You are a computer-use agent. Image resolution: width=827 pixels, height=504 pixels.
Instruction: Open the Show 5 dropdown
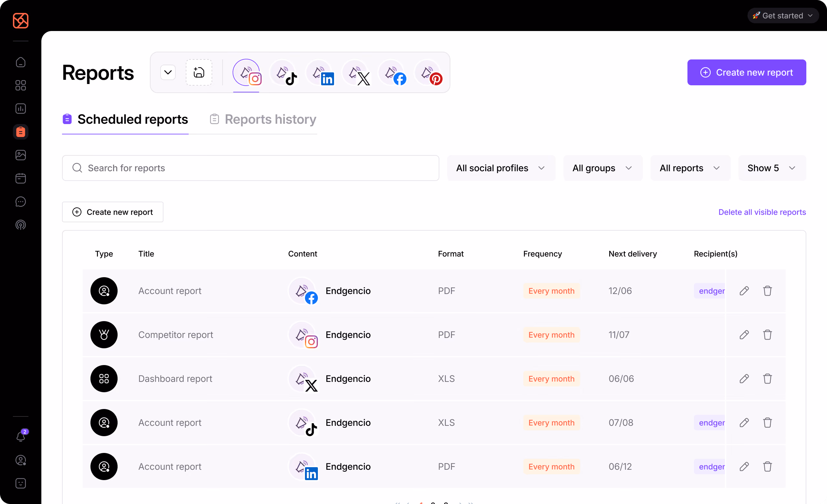(772, 168)
